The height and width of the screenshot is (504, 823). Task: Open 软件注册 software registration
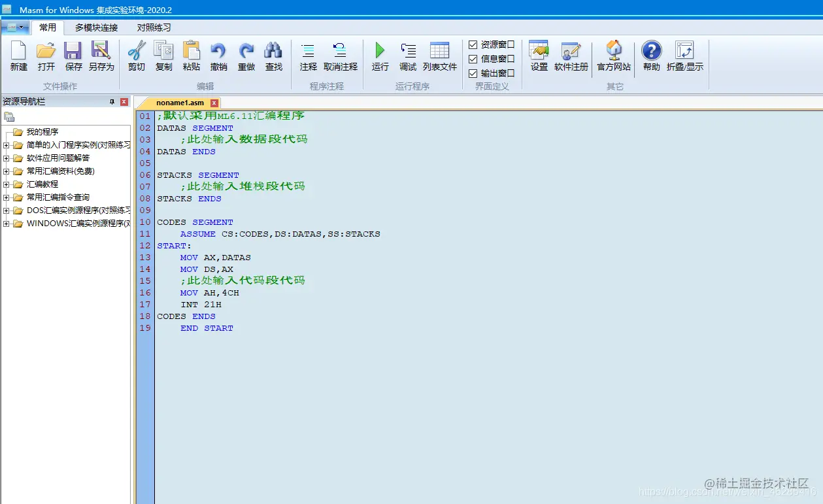[x=571, y=56]
